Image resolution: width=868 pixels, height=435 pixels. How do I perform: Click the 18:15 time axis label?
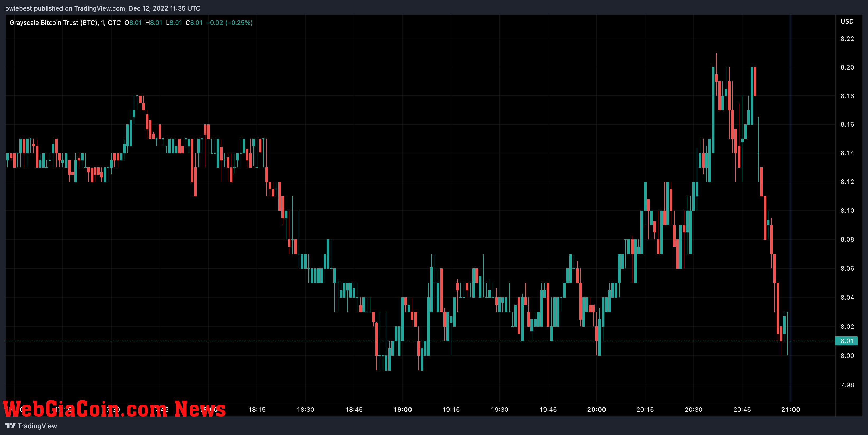257,410
